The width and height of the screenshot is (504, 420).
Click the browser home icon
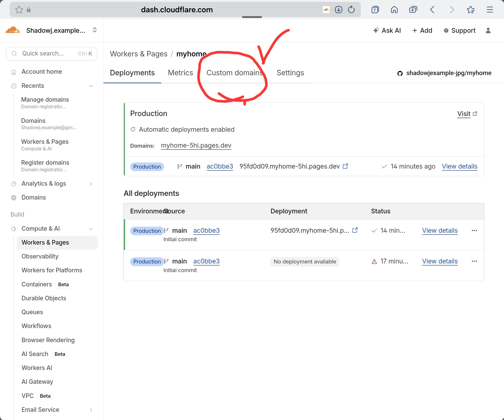pos(394,10)
